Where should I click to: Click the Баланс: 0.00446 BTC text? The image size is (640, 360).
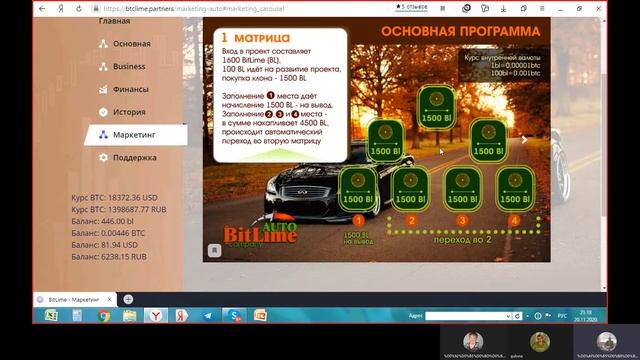[108, 233]
